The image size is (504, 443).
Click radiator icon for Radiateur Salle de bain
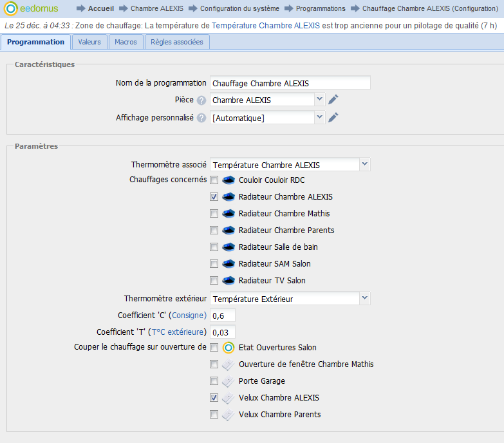pyautogui.click(x=229, y=247)
